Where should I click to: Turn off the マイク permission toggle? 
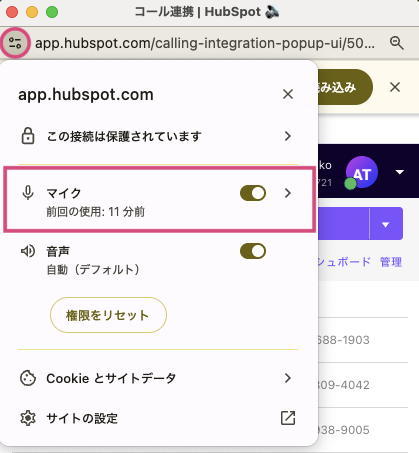point(253,193)
